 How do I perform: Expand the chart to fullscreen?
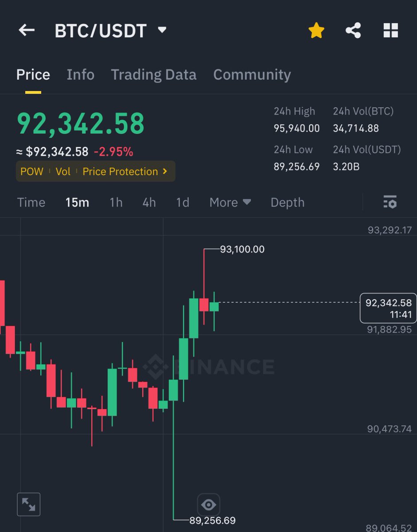coord(28,504)
